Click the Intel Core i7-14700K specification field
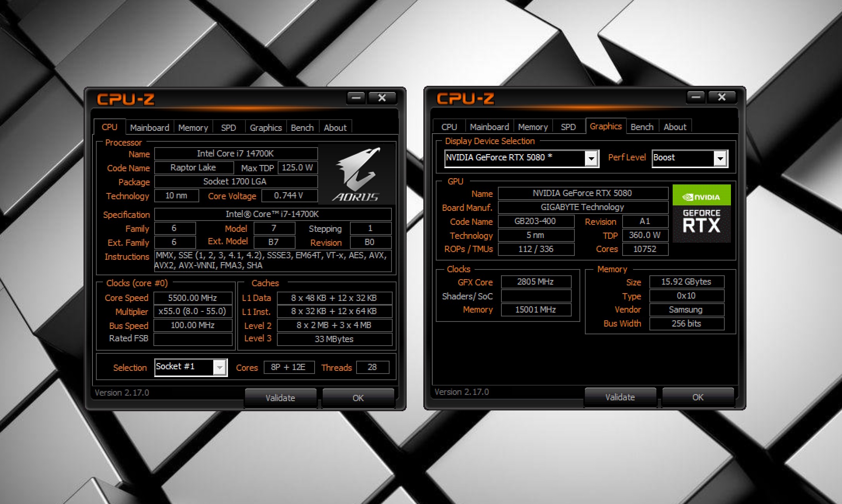Image resolution: width=842 pixels, height=504 pixels. [x=273, y=214]
